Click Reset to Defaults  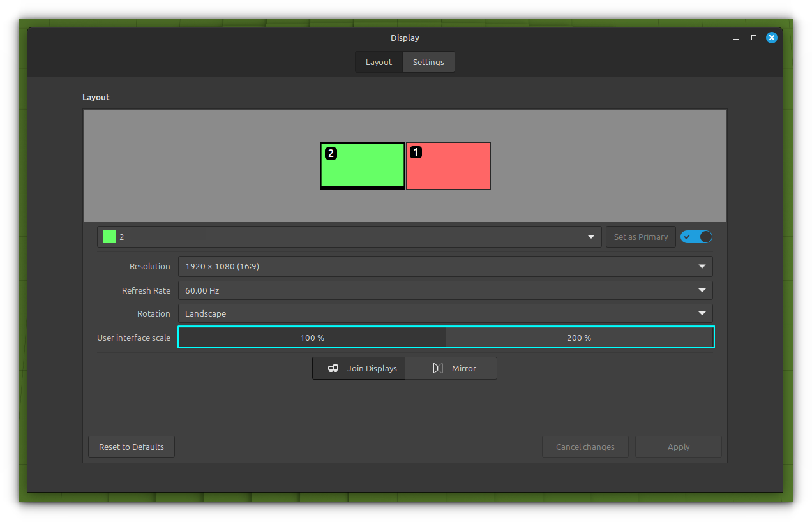[131, 447]
